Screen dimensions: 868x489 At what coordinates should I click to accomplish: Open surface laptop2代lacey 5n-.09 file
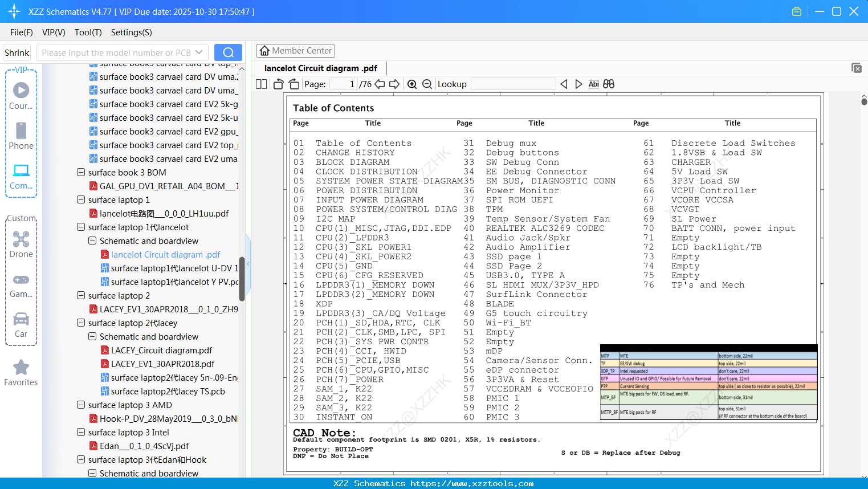coord(170,377)
